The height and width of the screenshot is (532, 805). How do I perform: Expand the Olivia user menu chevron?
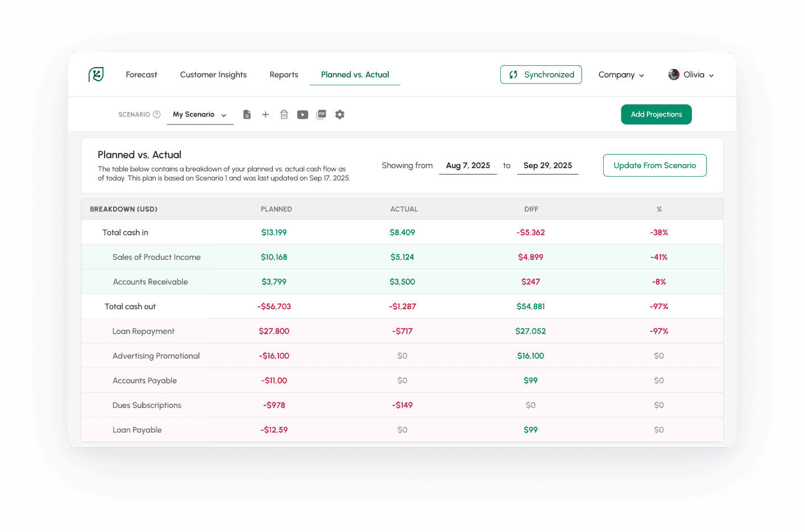coord(711,75)
